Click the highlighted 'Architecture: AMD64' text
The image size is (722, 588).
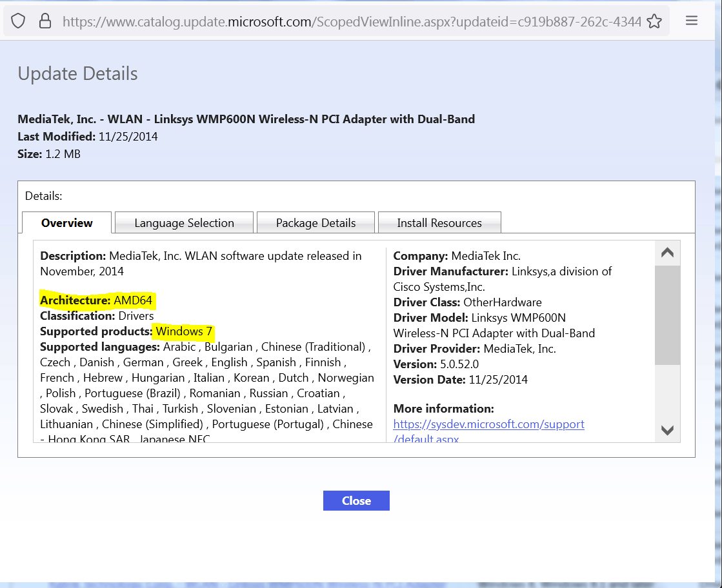point(96,300)
